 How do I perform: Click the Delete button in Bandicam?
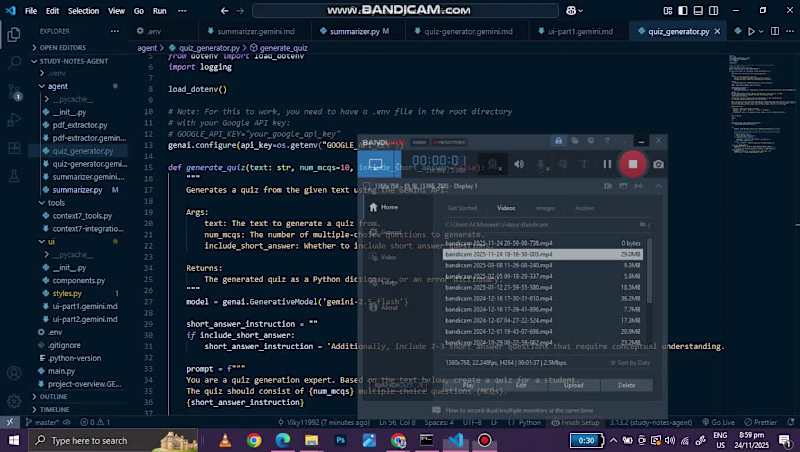[x=627, y=385]
